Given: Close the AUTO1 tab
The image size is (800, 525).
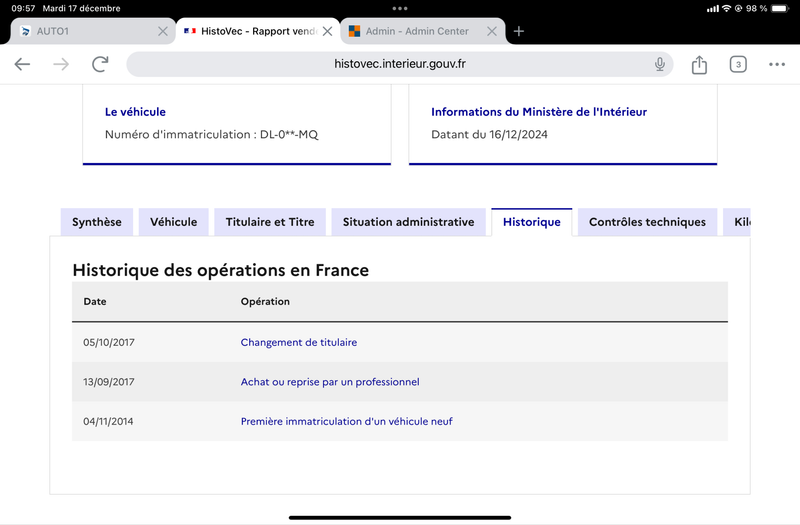Looking at the screenshot, I should click(163, 31).
